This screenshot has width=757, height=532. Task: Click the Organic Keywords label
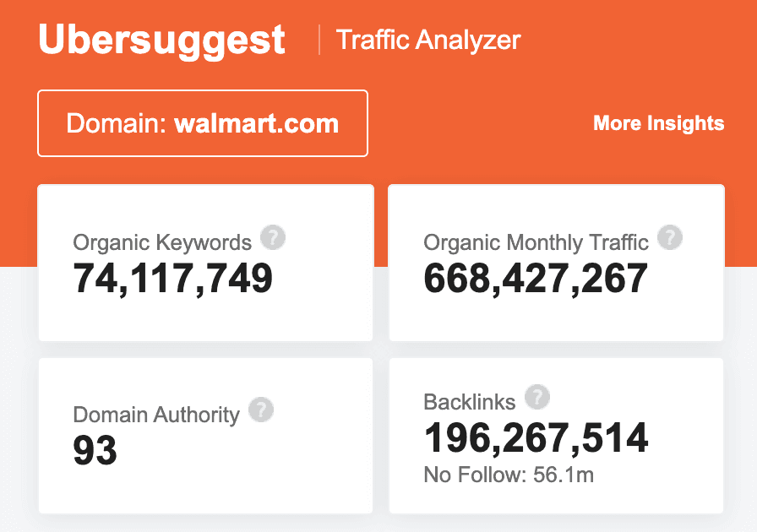[x=162, y=243]
